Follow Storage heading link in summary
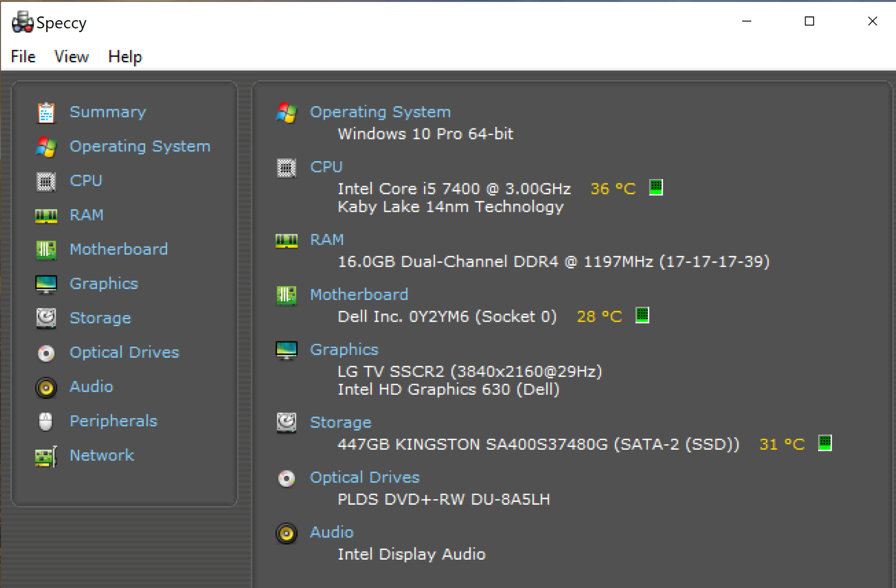896x588 pixels. pyautogui.click(x=340, y=423)
